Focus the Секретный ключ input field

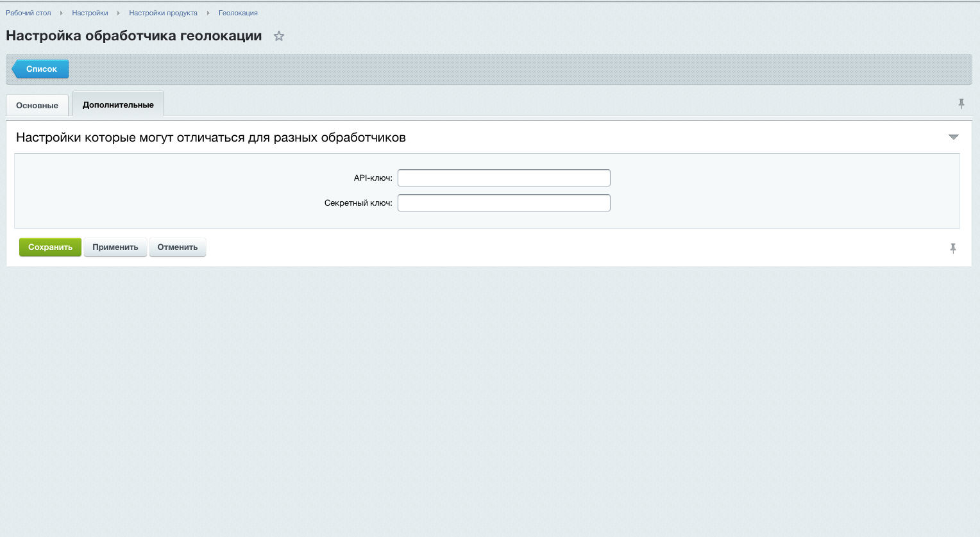click(503, 203)
